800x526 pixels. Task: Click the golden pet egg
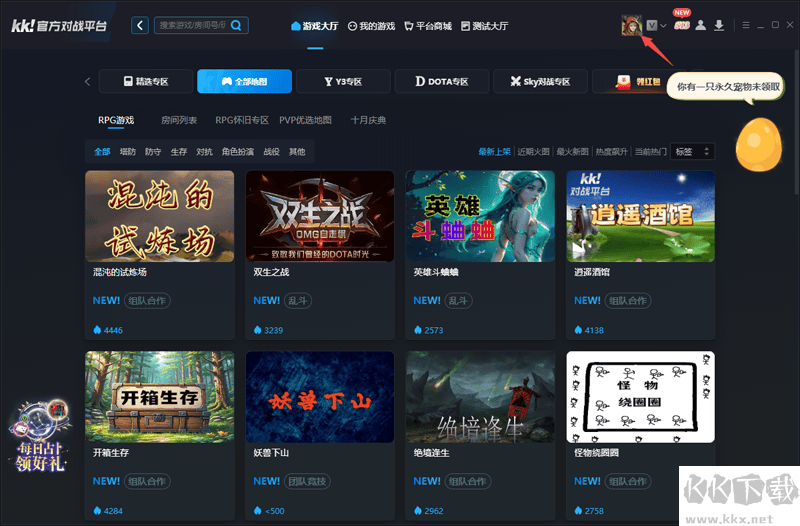(x=759, y=144)
